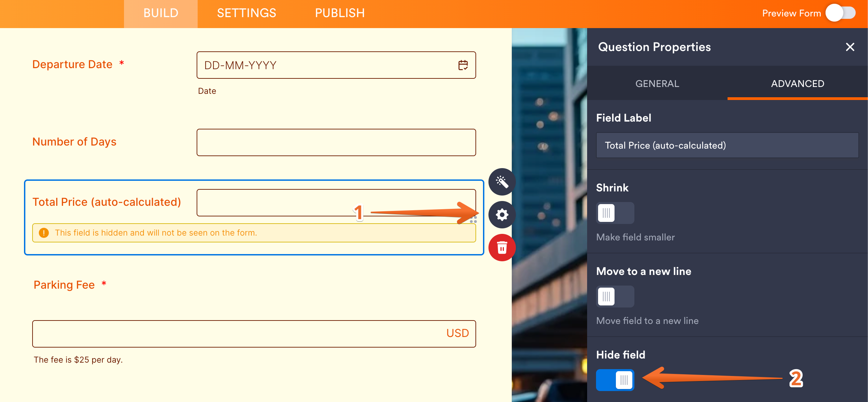Click the Total Price input box
The height and width of the screenshot is (402, 868).
pos(336,203)
